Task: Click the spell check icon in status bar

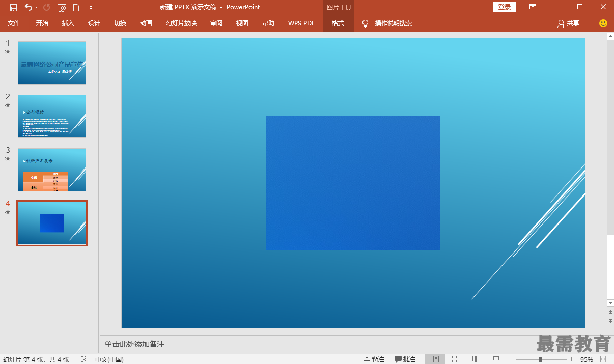Action: [x=82, y=359]
